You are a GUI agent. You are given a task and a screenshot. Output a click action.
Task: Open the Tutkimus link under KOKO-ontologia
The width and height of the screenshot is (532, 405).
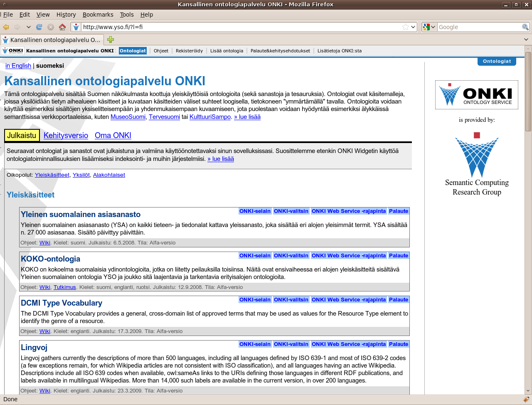(x=65, y=287)
